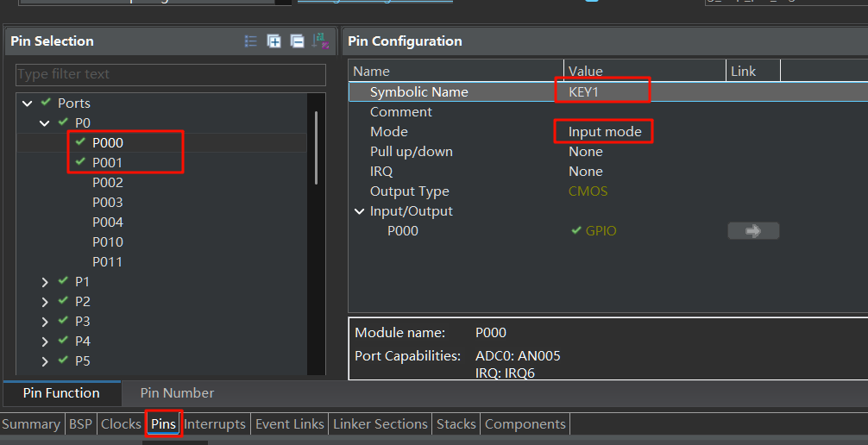Expand the P3 port group
Image resolution: width=868 pixels, height=445 pixels.
45,323
